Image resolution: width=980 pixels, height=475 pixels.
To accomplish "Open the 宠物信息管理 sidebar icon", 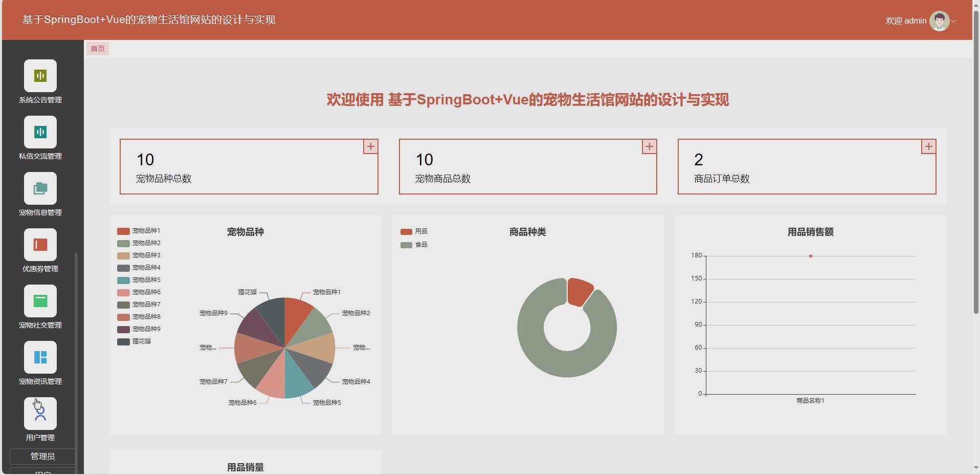I will click(40, 188).
